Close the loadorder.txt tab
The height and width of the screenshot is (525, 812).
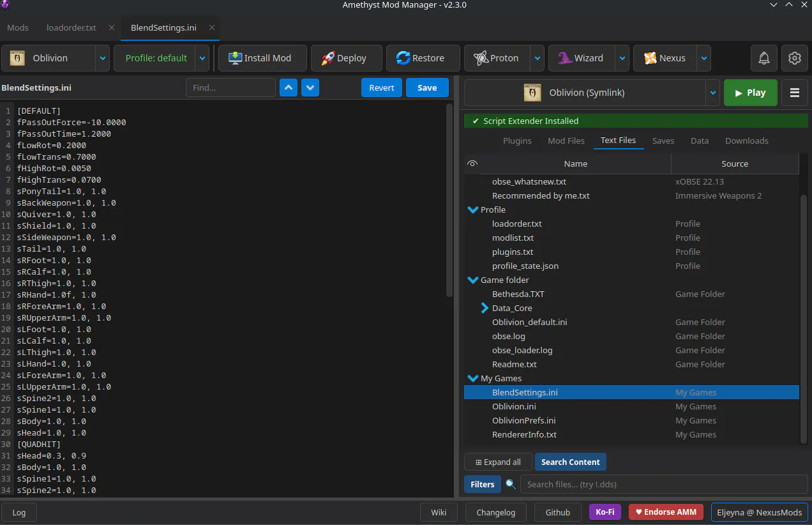point(112,28)
